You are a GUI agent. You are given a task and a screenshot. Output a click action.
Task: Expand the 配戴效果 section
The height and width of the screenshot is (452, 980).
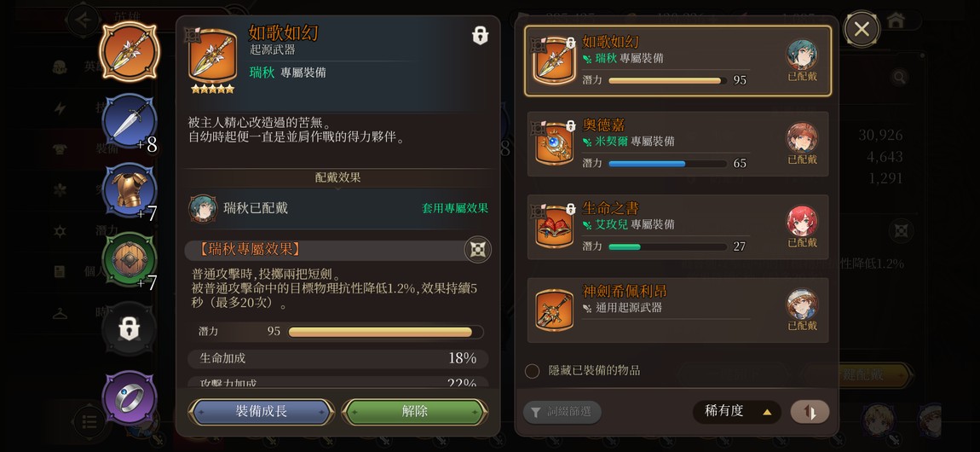pyautogui.click(x=337, y=178)
